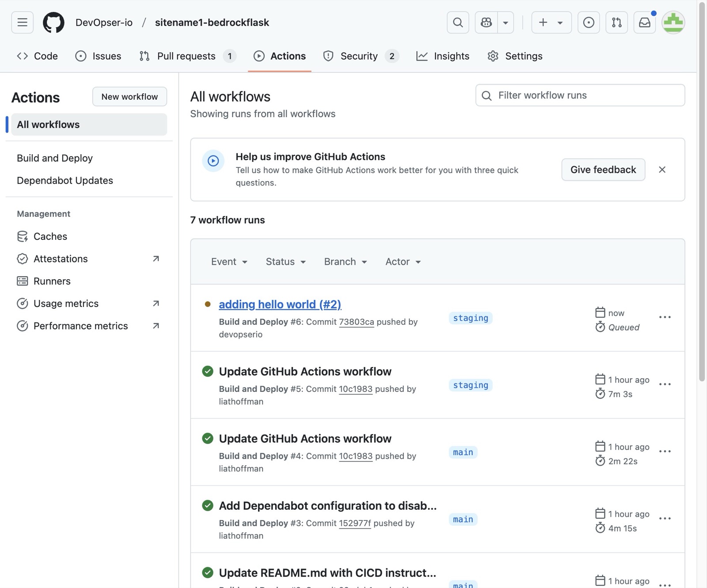This screenshot has width=707, height=588.
Task: Expand the create new plus dropdown
Action: pyautogui.click(x=551, y=23)
